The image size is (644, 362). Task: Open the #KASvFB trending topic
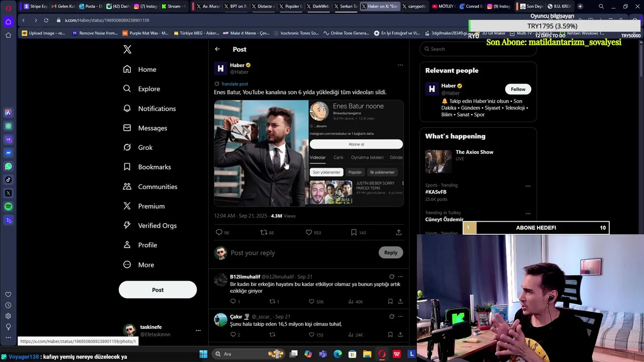pyautogui.click(x=436, y=192)
